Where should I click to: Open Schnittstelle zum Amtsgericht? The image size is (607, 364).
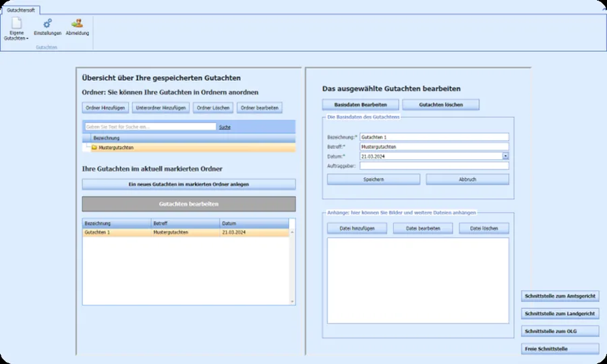click(x=560, y=296)
